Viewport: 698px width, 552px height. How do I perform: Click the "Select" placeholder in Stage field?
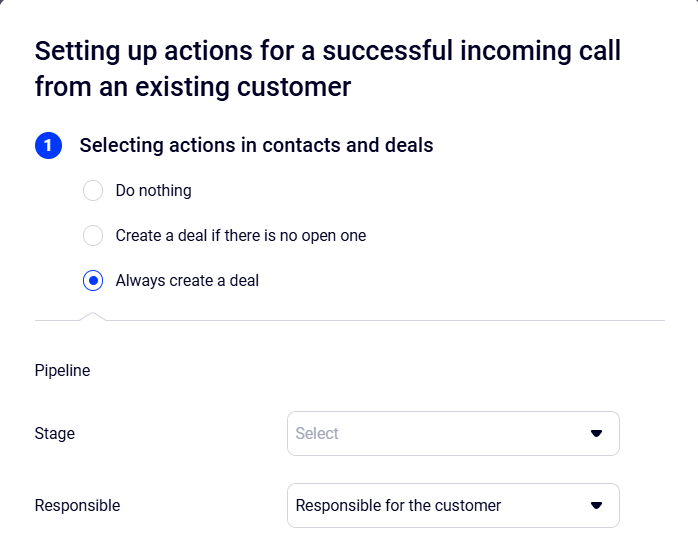(x=317, y=434)
